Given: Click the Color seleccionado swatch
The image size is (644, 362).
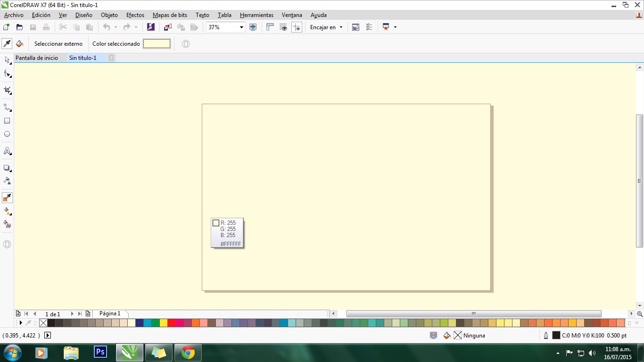Looking at the screenshot, I should [157, 44].
